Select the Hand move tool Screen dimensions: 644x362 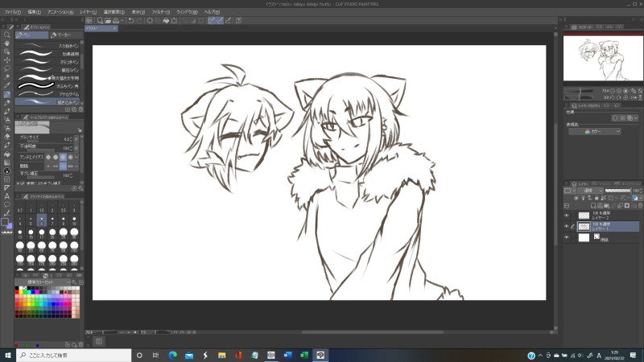pyautogui.click(x=6, y=43)
